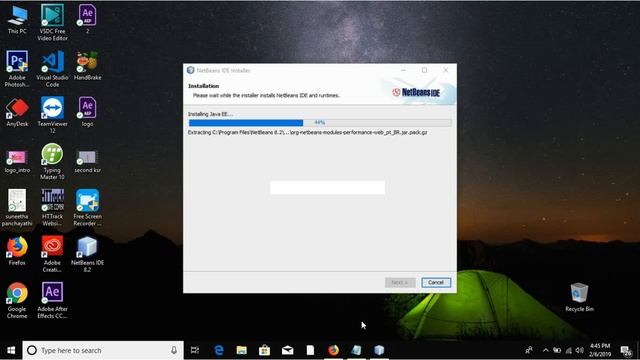Show hidden system tray icons
Viewport: 640px width, 360px height.
pos(545,350)
